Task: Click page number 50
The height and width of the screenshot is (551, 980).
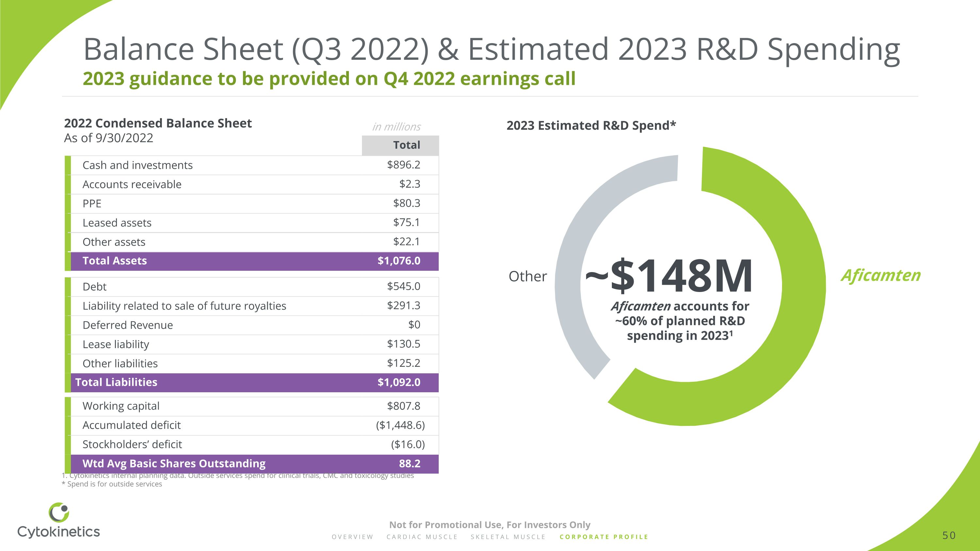Action: point(949,535)
